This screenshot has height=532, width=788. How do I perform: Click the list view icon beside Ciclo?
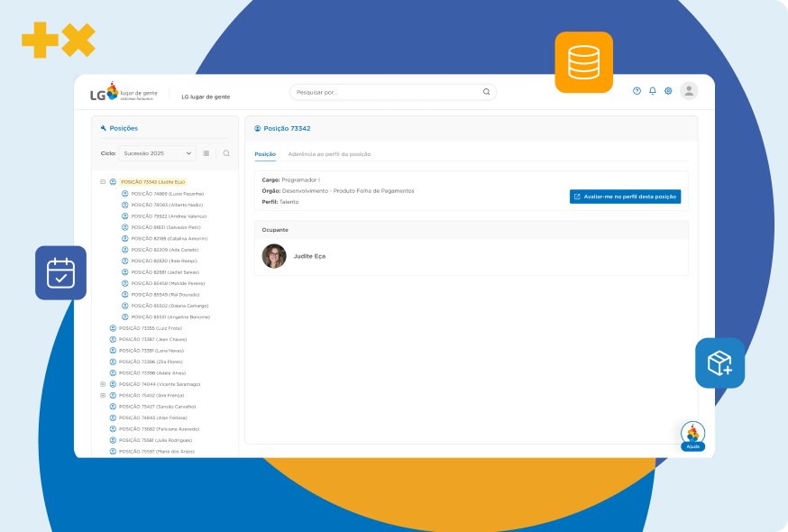pos(206,153)
